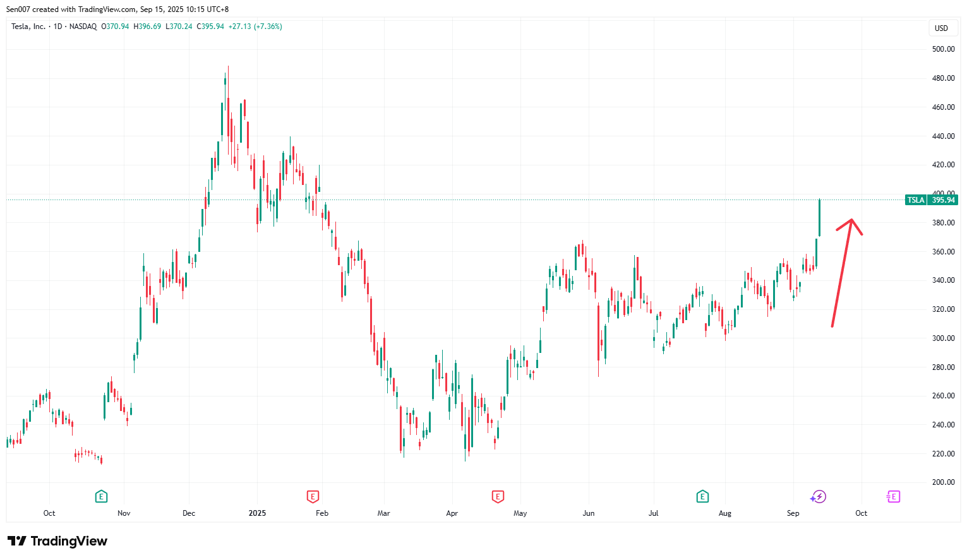
Task: Click the 260.00 price axis label
Action: tap(944, 396)
